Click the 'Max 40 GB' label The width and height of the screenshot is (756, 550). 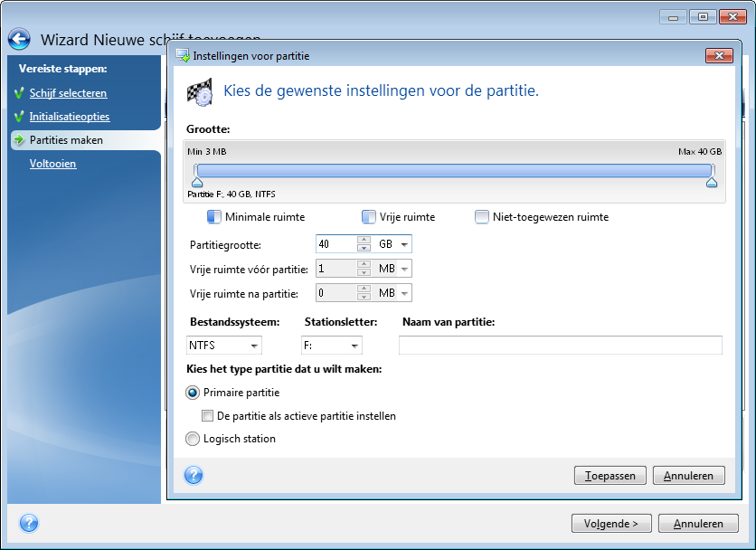tap(700, 151)
